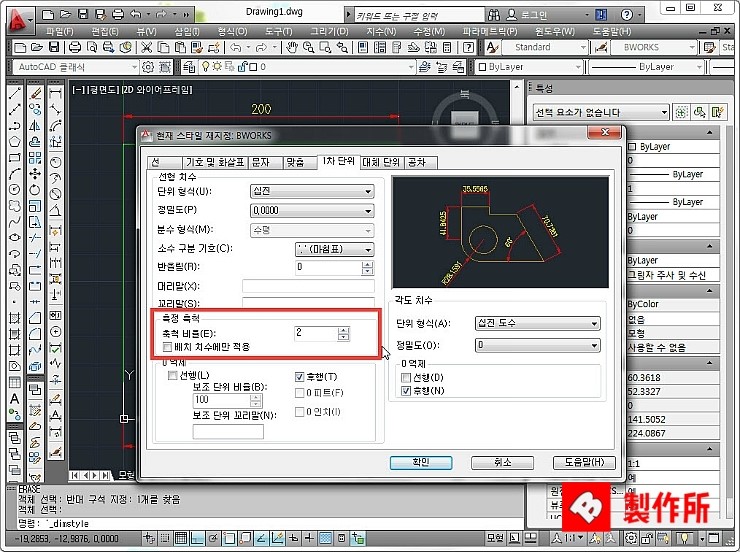This screenshot has height=552, width=740.
Task: Check the 0 피트(F) checkbox
Action: [x=299, y=393]
